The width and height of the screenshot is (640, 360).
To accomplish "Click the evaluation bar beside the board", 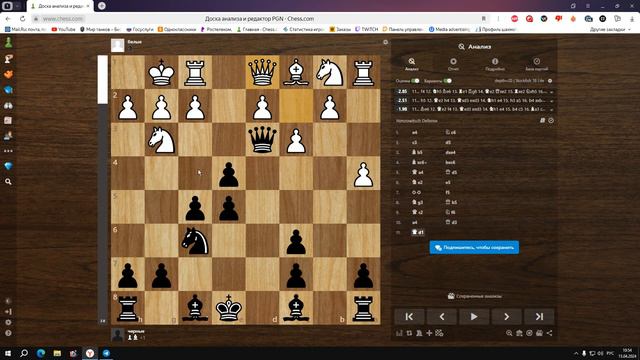I will pos(102,190).
